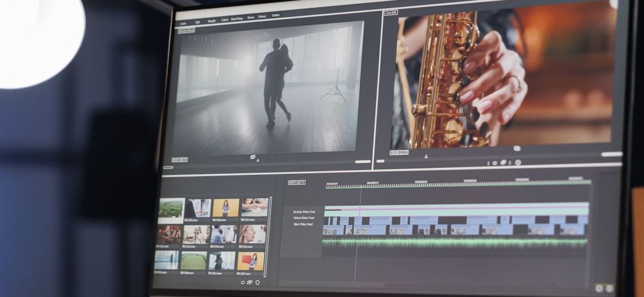Click the overlay icon below the dancers preview
Screen dimensions: 644x297
(x=253, y=157)
